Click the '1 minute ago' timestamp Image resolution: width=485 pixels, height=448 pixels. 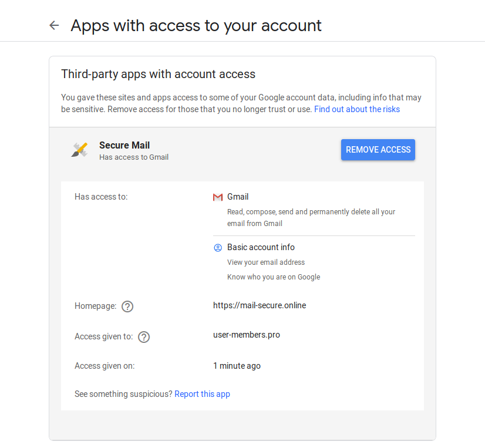click(237, 366)
